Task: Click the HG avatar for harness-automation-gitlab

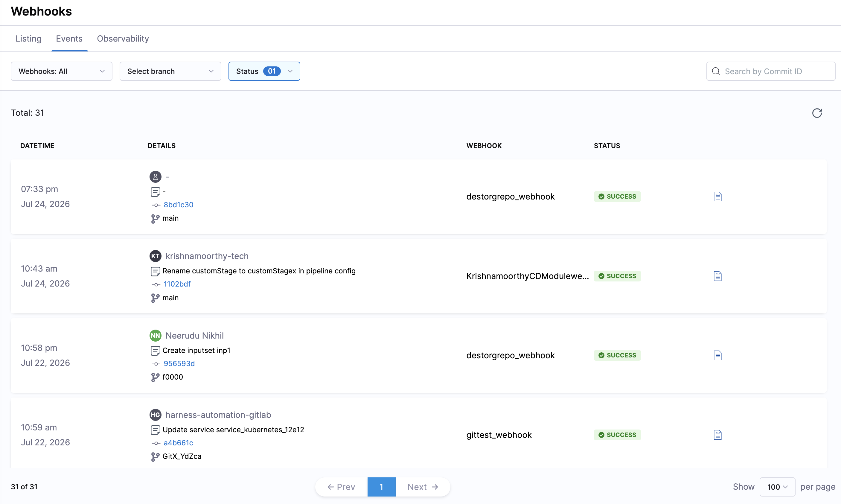Action: (x=156, y=415)
